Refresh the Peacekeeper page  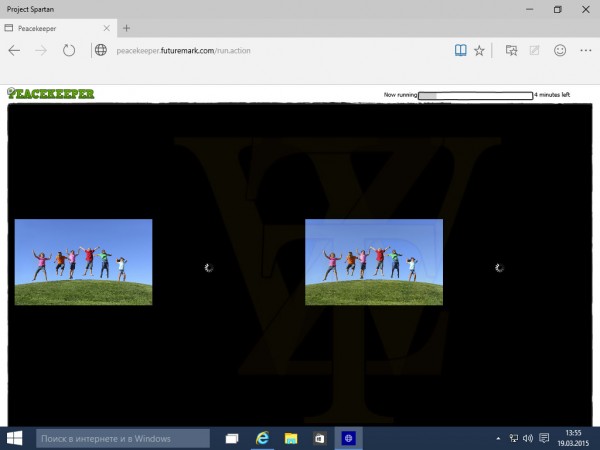69,50
